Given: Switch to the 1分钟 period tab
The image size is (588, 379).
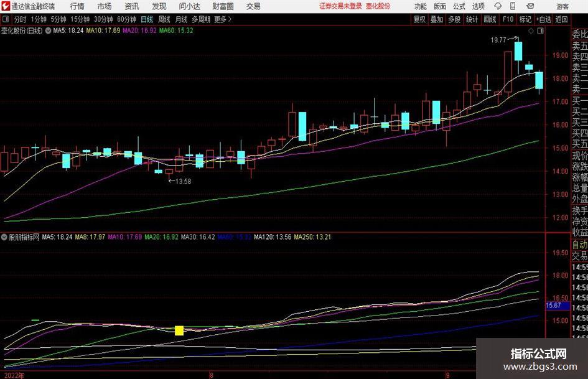Looking at the screenshot, I should 38,19.
